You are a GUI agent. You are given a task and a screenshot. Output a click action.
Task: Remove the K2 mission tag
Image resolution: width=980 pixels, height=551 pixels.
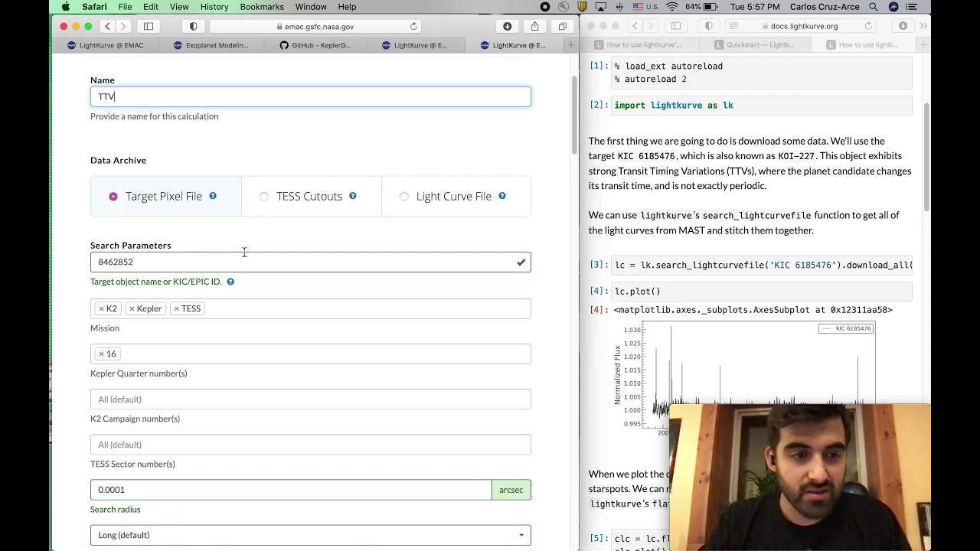tap(101, 308)
